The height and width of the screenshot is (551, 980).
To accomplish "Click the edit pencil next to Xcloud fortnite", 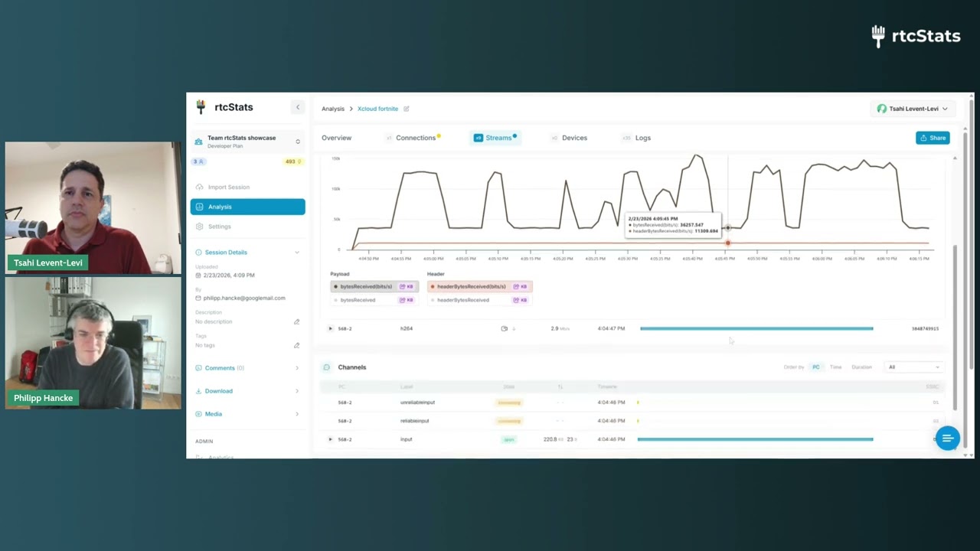I will click(407, 109).
